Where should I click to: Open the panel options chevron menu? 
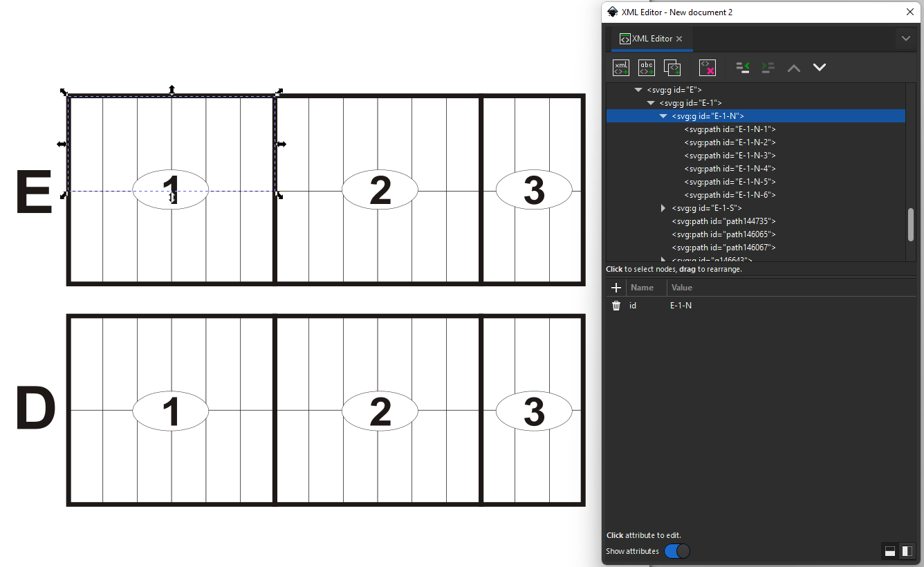click(x=906, y=39)
